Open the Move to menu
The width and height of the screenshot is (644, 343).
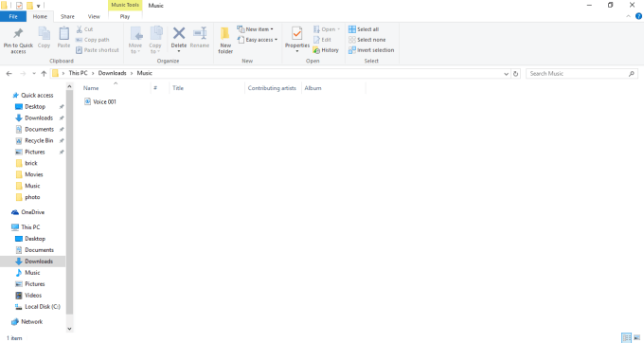point(135,40)
